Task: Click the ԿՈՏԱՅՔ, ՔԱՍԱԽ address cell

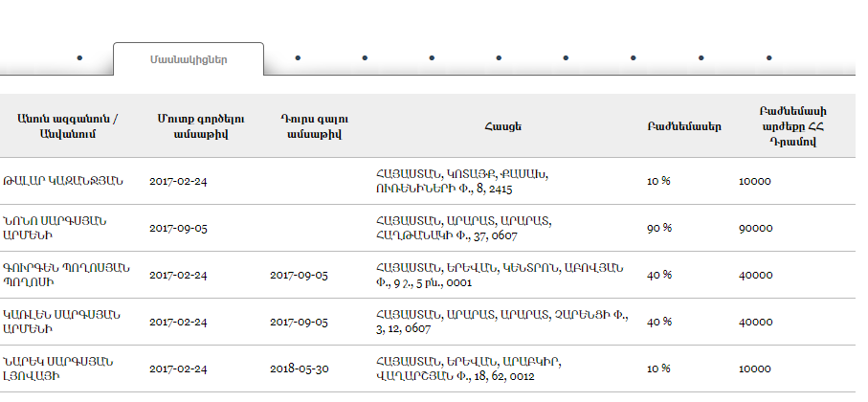Action: pos(461,181)
